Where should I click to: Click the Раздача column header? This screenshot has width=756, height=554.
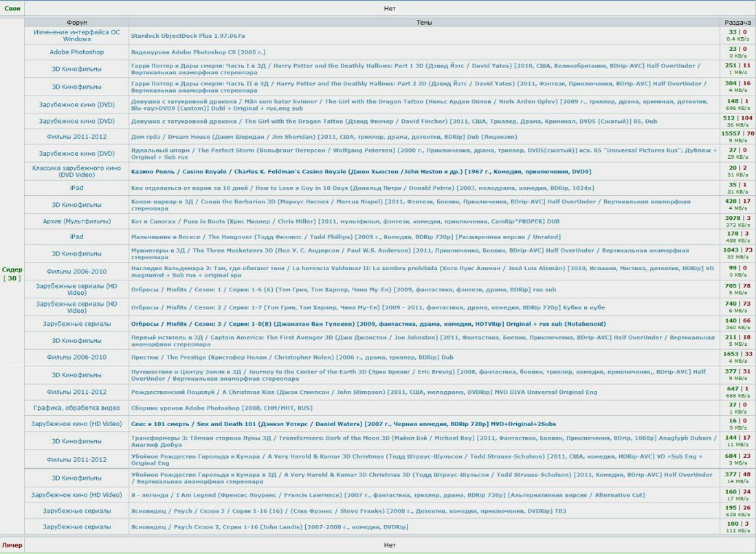[737, 23]
